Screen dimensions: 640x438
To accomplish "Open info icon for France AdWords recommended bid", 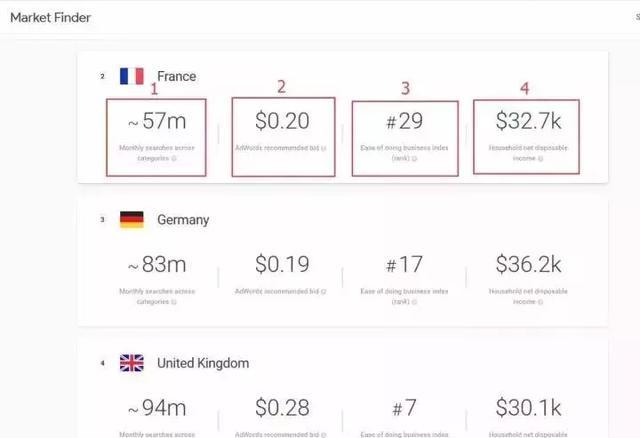I will click(324, 148).
